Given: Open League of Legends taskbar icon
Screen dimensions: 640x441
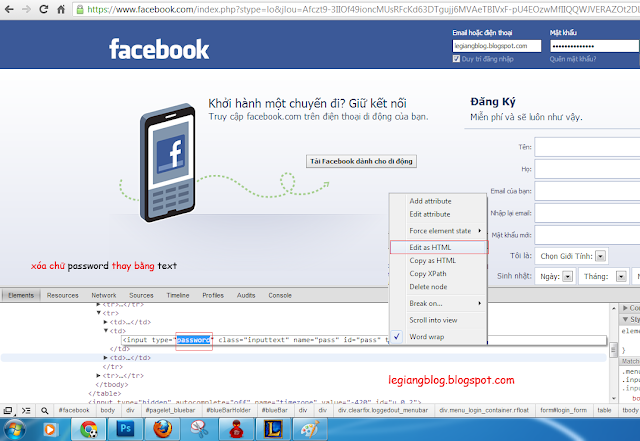Looking at the screenshot, I should coord(273,430).
